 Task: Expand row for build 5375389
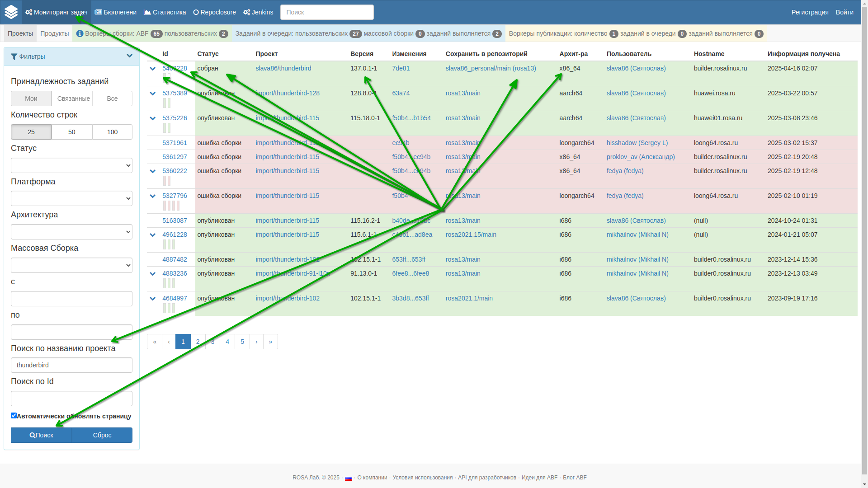[x=152, y=94]
